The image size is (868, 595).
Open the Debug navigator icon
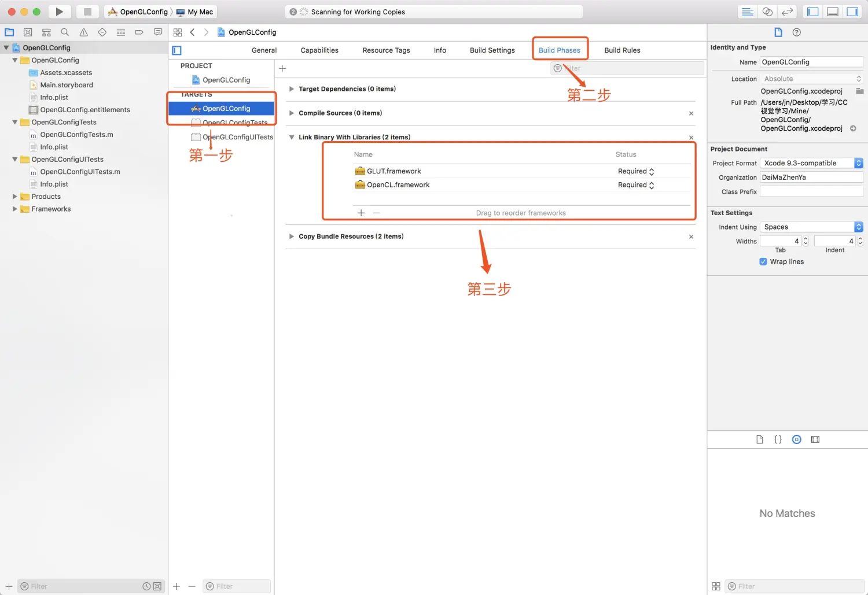point(120,32)
